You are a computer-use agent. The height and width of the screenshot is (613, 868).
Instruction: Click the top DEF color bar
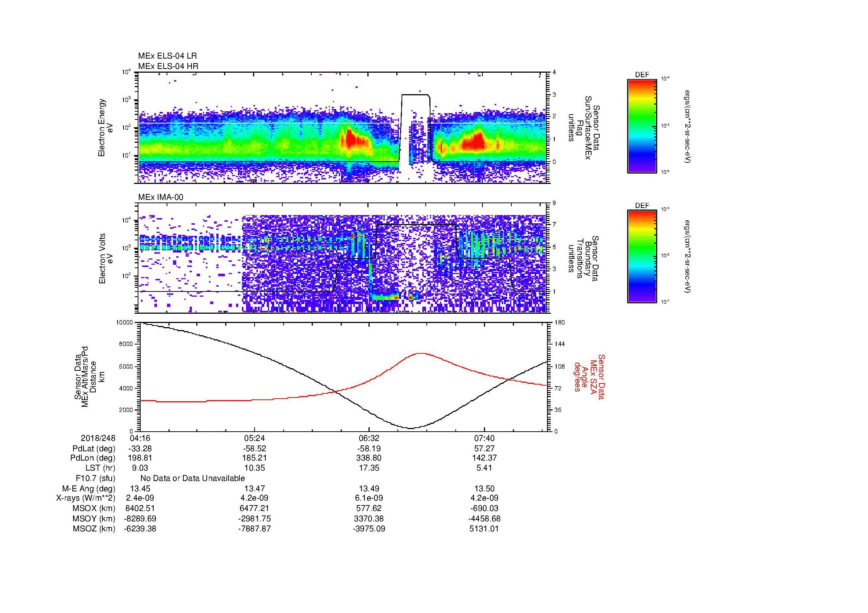[x=642, y=126]
